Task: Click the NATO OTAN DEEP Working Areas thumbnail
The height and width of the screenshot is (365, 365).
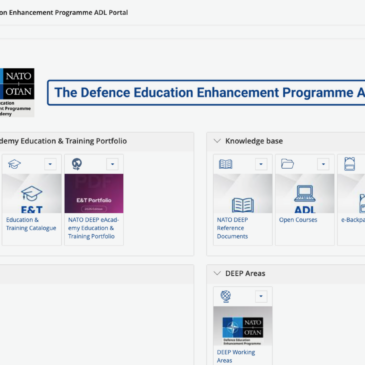Action: (243, 326)
